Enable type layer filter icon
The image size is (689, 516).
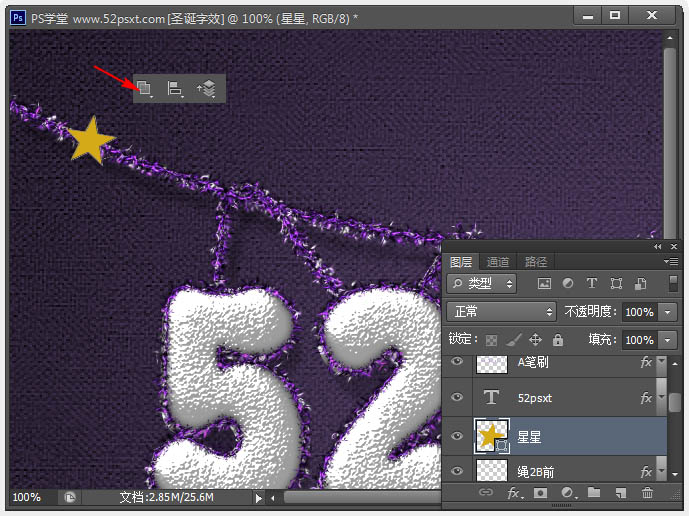tap(592, 283)
